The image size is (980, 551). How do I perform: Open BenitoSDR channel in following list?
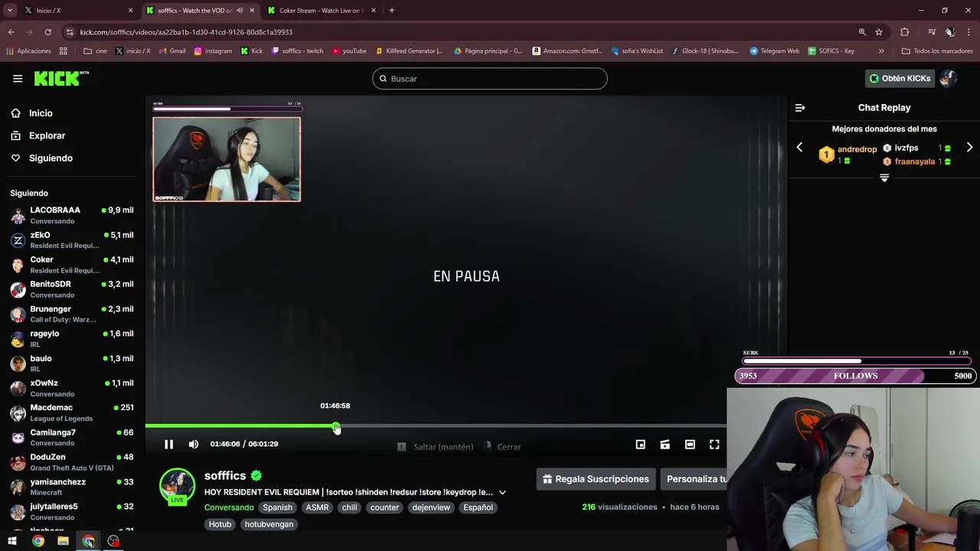(72, 289)
